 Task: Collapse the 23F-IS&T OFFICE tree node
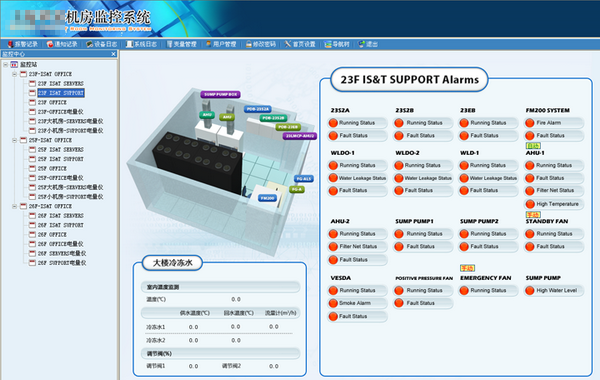point(14,74)
